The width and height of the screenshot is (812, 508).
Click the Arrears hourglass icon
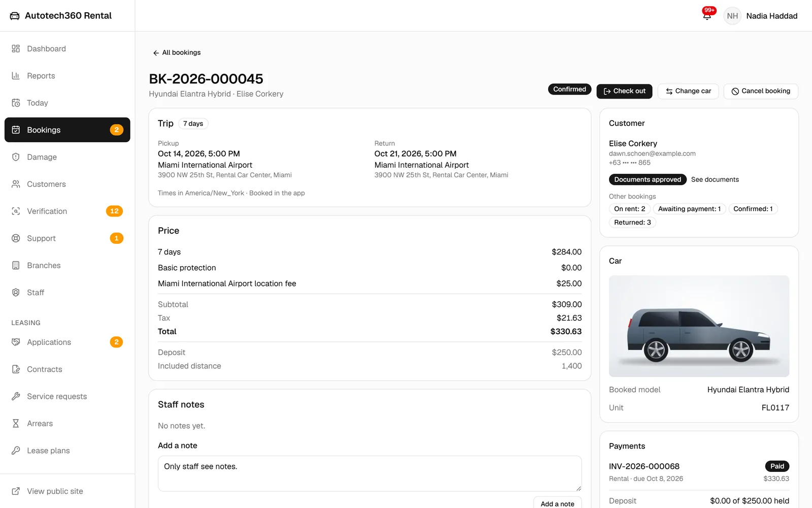(x=16, y=424)
